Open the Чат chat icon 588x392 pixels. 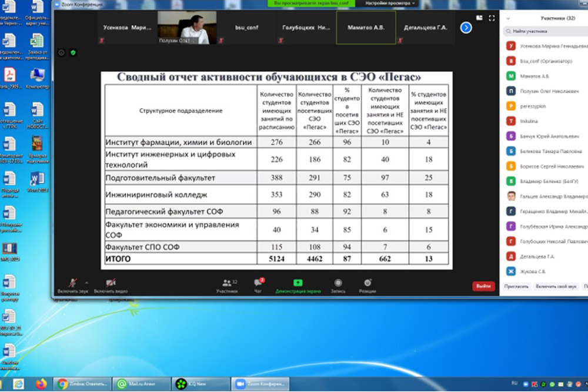(x=258, y=283)
